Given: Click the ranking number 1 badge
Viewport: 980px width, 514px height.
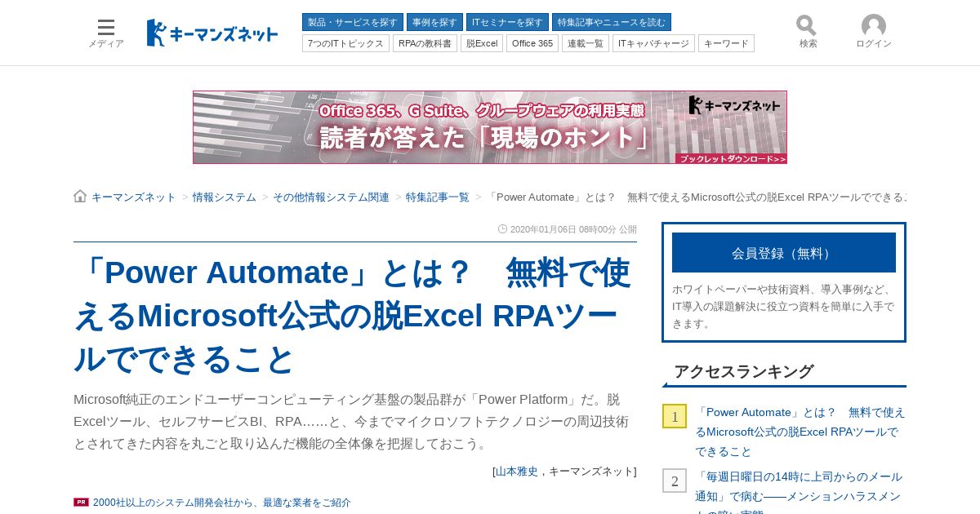Looking at the screenshot, I should (675, 416).
